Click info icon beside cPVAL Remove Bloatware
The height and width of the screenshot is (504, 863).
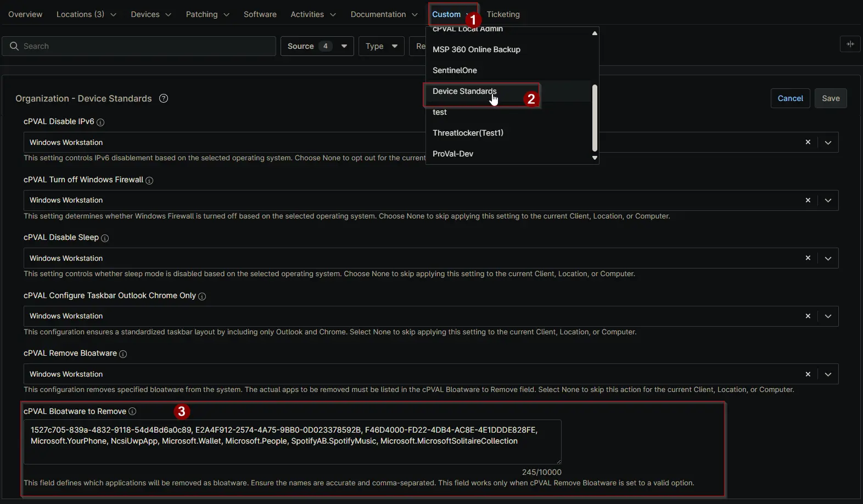tap(123, 354)
